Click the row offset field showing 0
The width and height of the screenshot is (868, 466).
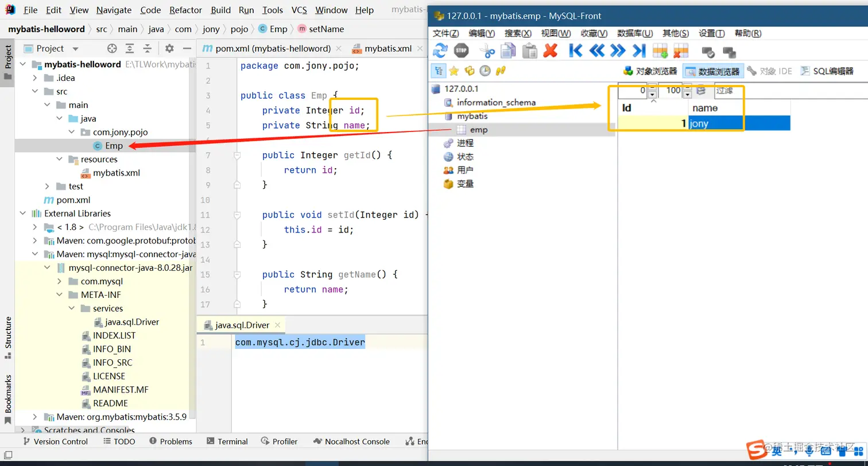point(633,90)
